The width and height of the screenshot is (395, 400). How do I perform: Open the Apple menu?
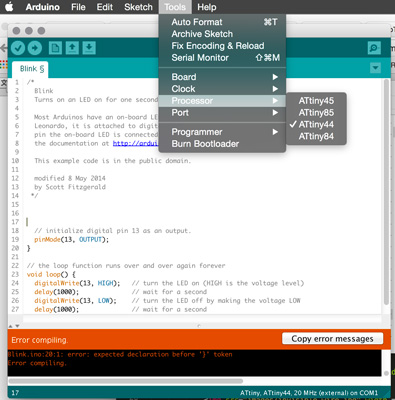[x=9, y=7]
